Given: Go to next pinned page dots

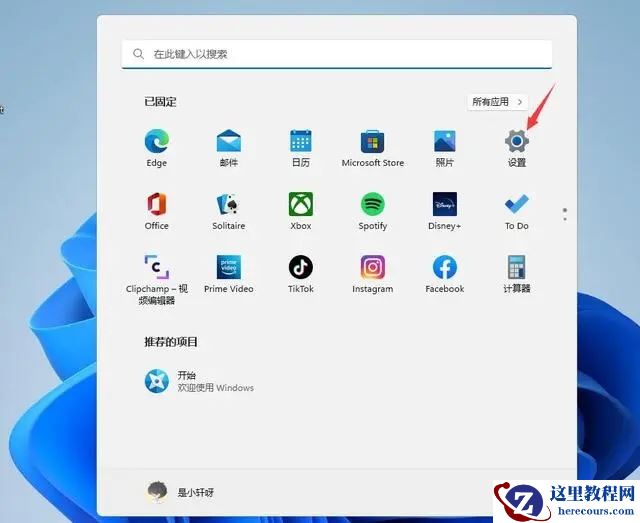Looking at the screenshot, I should (x=565, y=214).
